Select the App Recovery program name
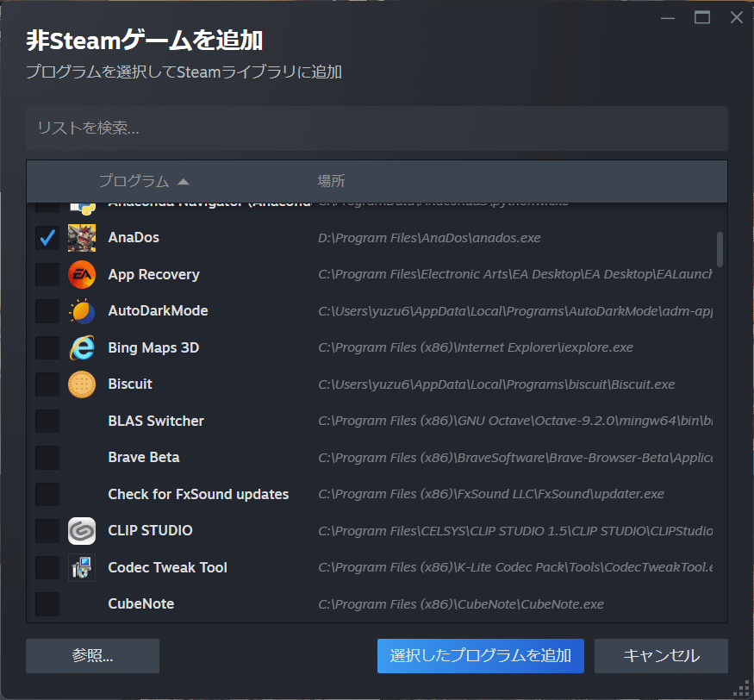Screen dimensions: 754x700 pyautogui.click(x=154, y=274)
